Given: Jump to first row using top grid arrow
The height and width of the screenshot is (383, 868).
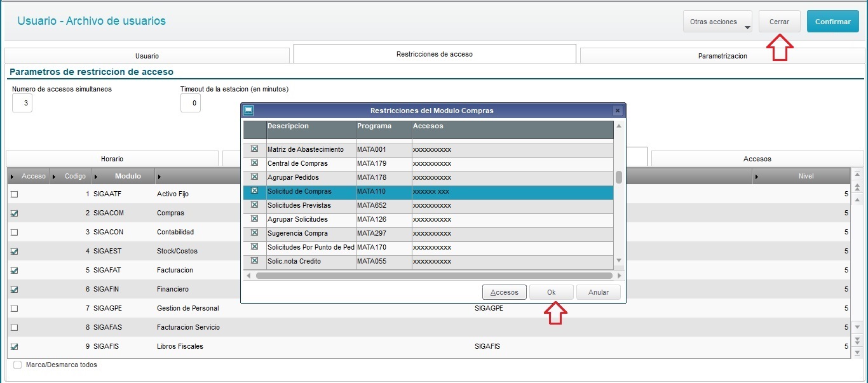Looking at the screenshot, I should pos(857,175).
